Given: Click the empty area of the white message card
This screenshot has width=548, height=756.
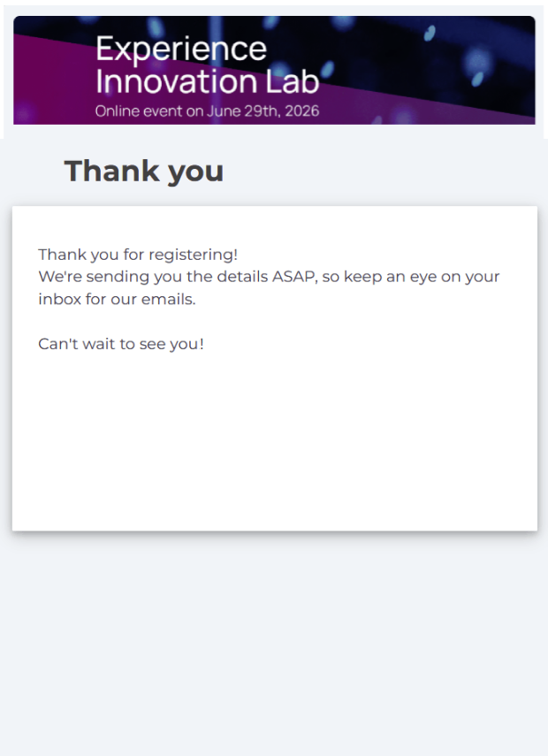Looking at the screenshot, I should pos(274,442).
